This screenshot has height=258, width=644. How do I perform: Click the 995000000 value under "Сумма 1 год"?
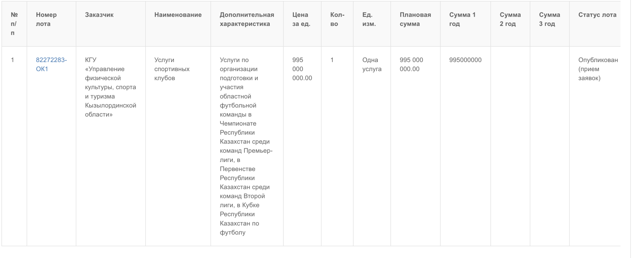tap(465, 60)
